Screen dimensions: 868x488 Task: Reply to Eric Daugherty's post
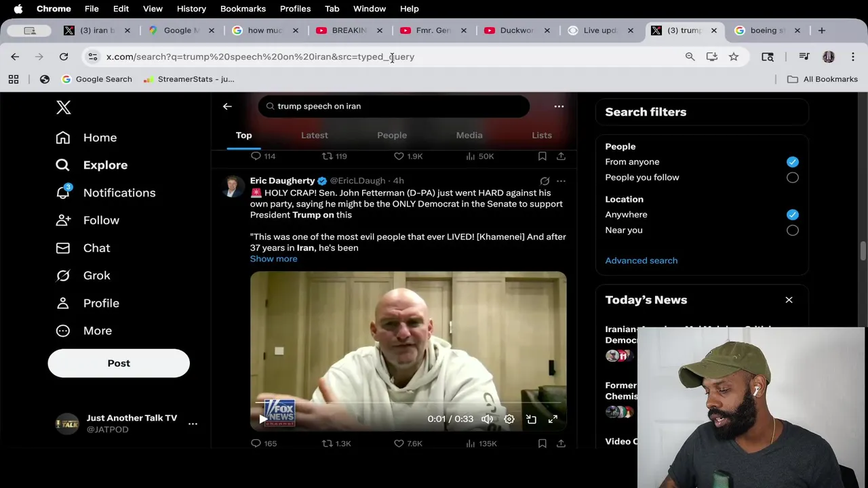264,443
